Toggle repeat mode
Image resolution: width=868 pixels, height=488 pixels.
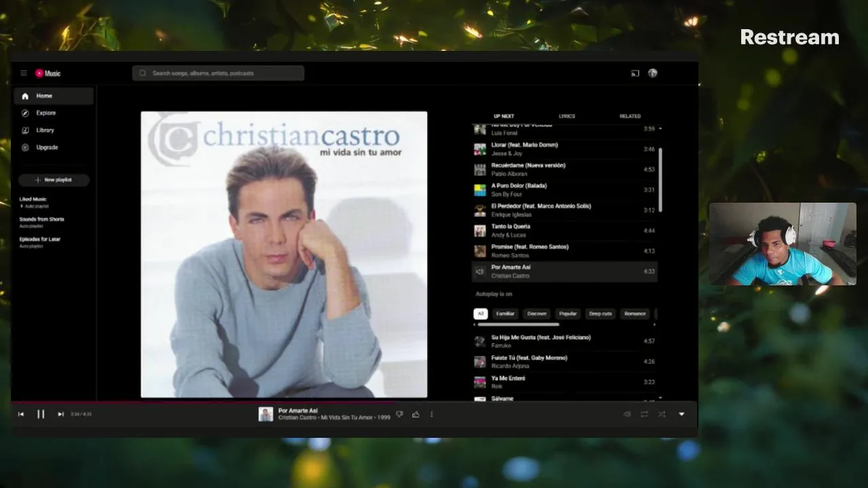pos(644,414)
